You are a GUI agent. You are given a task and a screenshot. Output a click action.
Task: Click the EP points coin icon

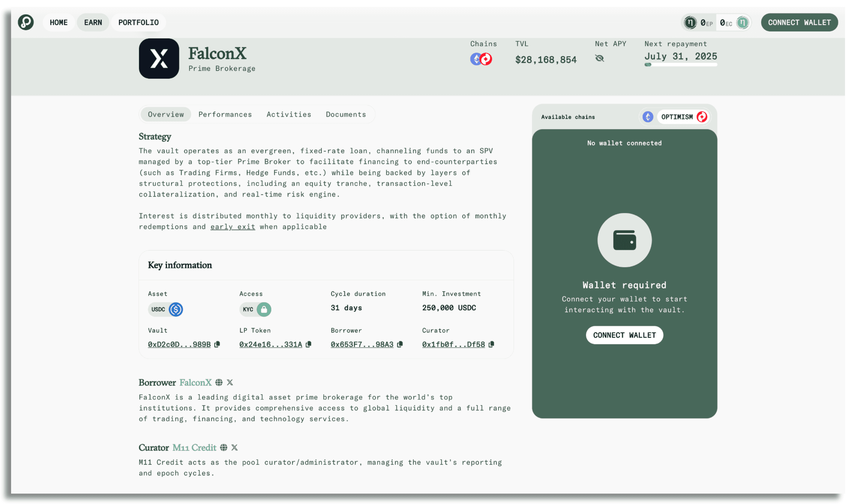tap(690, 23)
